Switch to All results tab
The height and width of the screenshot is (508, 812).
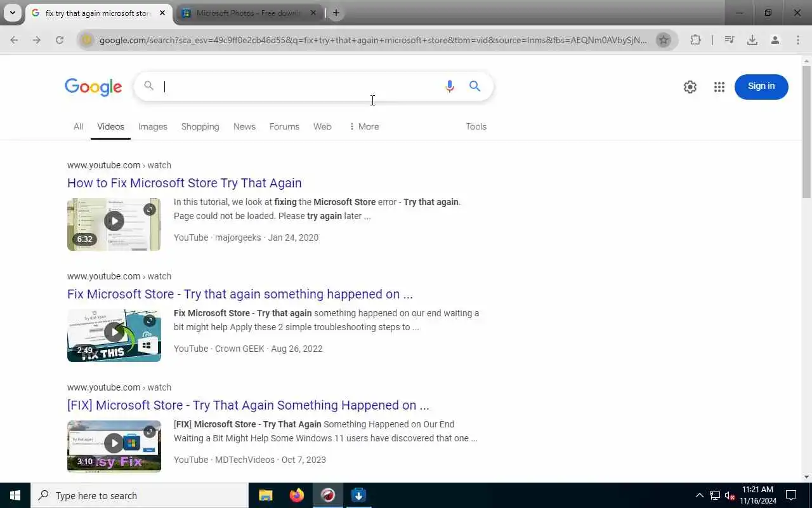pyautogui.click(x=78, y=126)
